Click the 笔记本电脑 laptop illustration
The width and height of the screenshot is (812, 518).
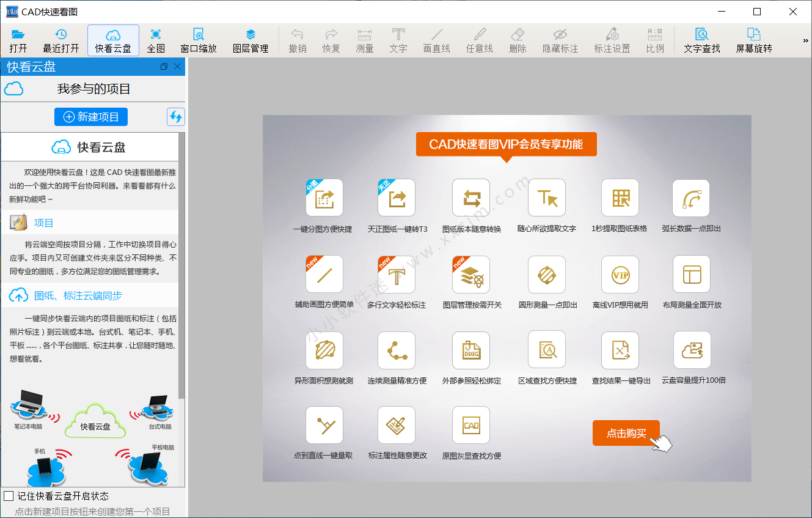[29, 405]
